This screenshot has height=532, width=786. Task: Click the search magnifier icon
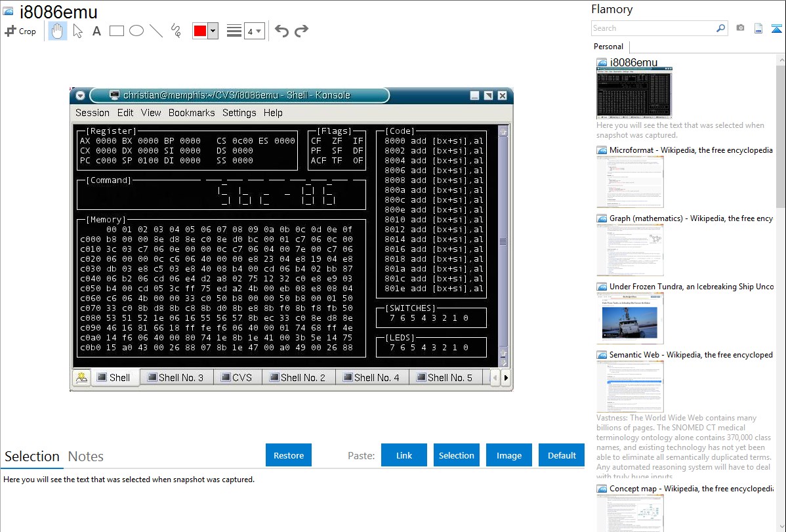[x=721, y=28]
